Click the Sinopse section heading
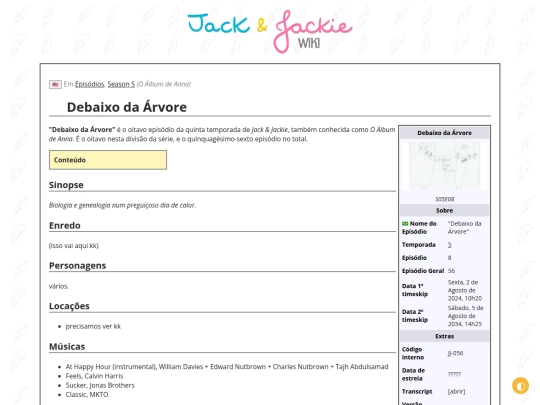The height and width of the screenshot is (405, 540). tap(66, 185)
